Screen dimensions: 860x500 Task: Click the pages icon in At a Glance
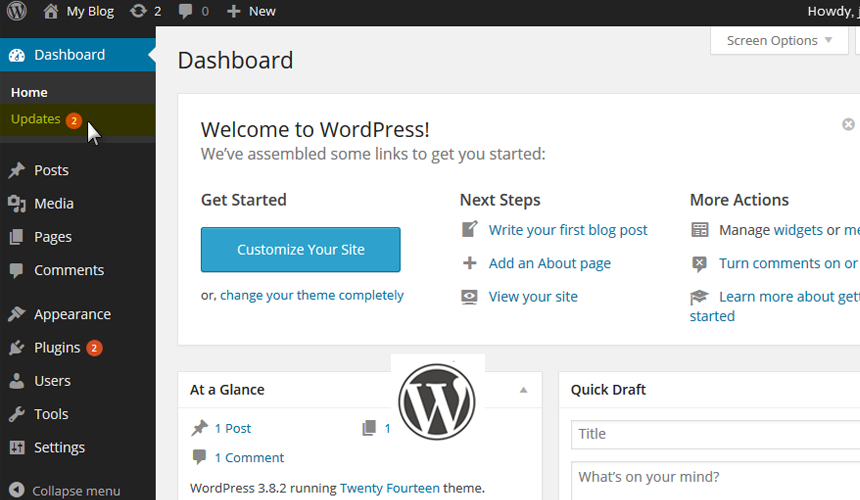(369, 428)
